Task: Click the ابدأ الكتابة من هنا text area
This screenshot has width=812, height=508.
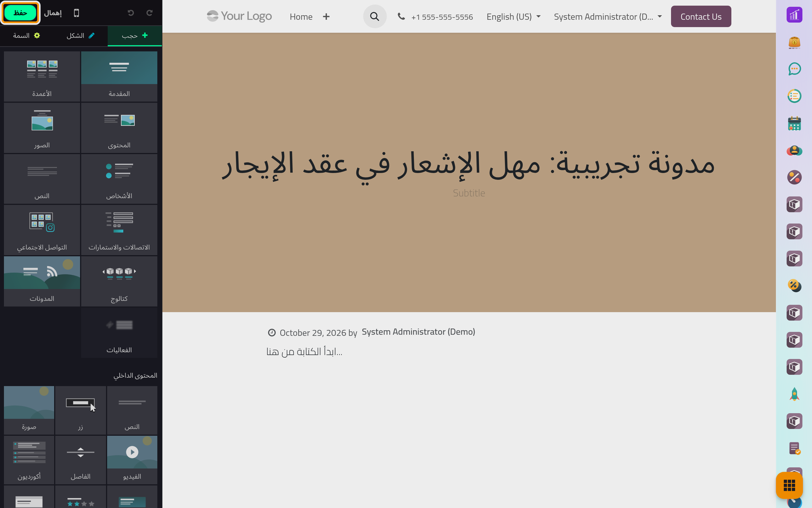Action: (304, 352)
